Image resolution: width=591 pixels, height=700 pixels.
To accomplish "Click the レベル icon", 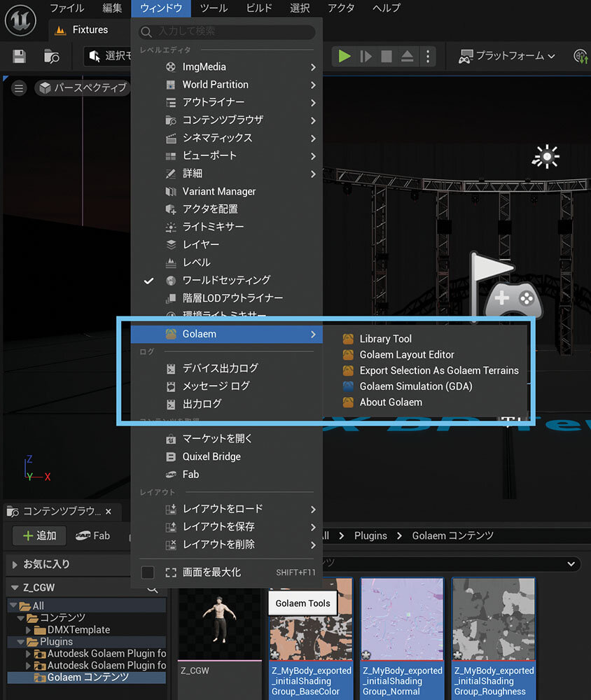I will 171,262.
